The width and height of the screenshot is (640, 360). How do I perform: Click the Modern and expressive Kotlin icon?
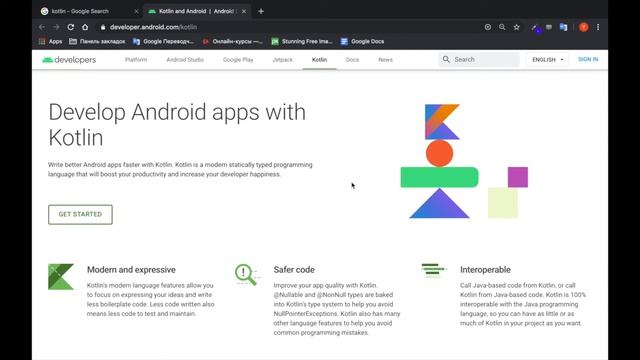click(x=61, y=277)
